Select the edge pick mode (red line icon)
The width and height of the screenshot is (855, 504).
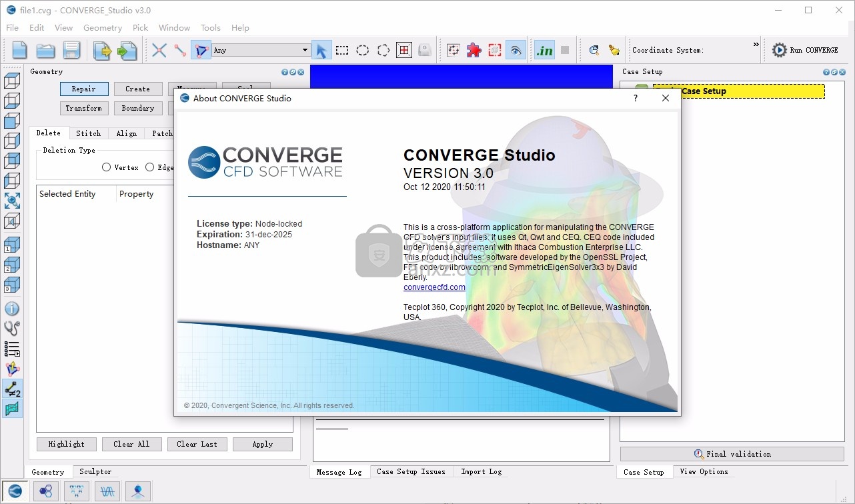pos(180,50)
